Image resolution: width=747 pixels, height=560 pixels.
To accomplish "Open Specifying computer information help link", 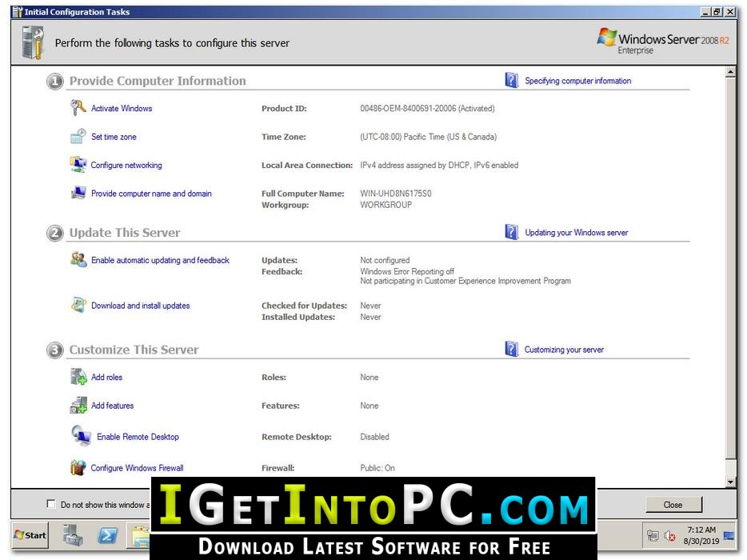I will (578, 81).
